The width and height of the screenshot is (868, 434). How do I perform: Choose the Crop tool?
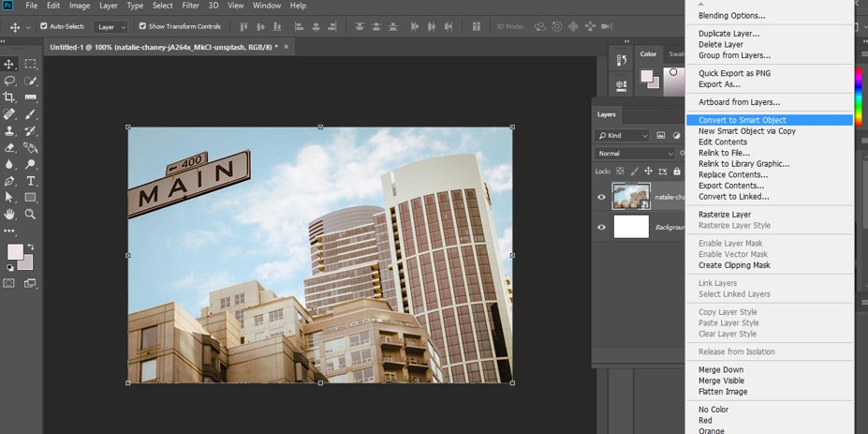pos(9,97)
